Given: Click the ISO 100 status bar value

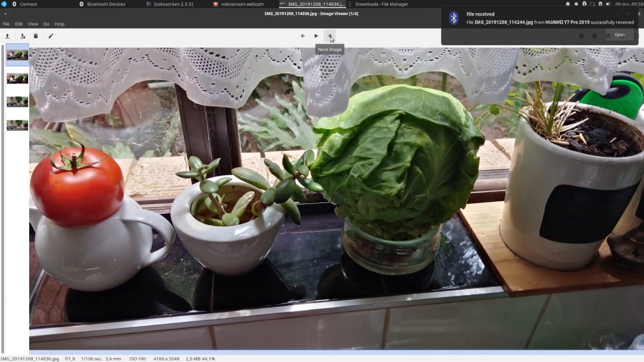Looking at the screenshot, I should 137,358.
